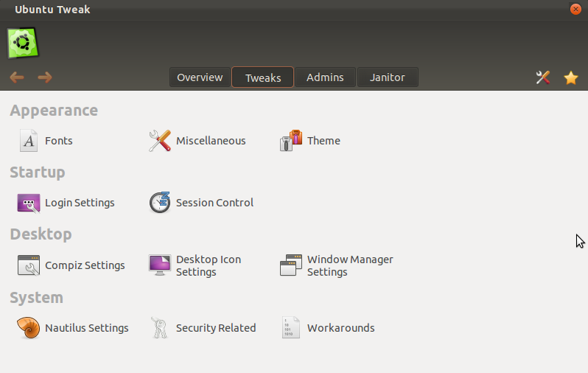
Task: Switch to the Admins tab
Action: pyautogui.click(x=325, y=77)
